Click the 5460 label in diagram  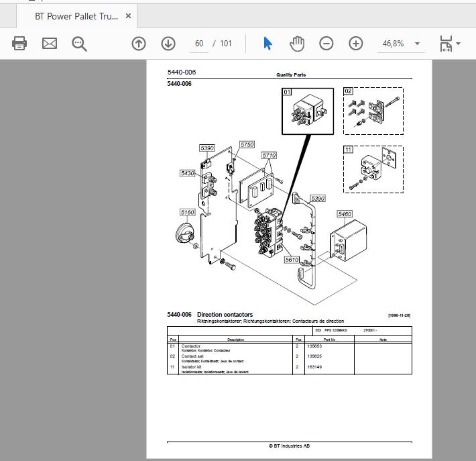tap(345, 214)
